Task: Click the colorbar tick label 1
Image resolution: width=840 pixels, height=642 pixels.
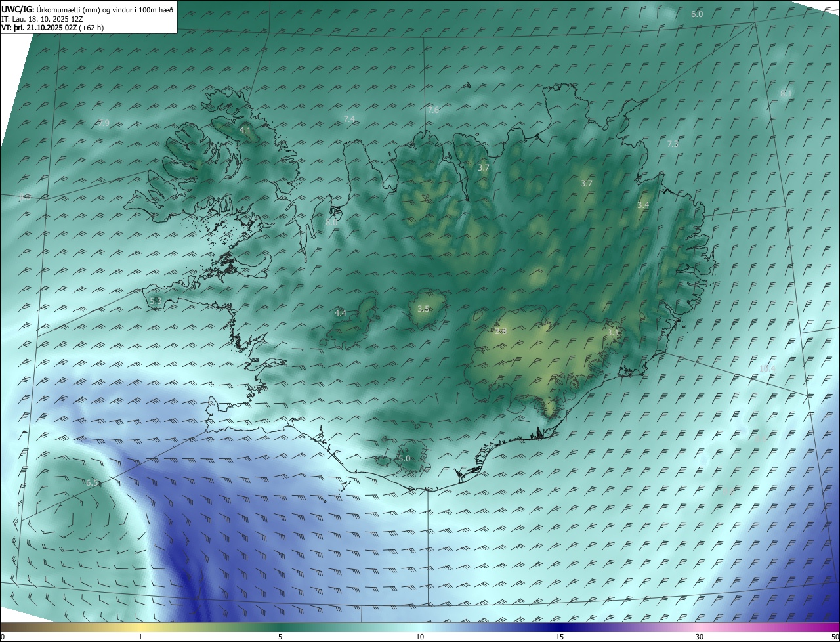Action: tap(140, 637)
